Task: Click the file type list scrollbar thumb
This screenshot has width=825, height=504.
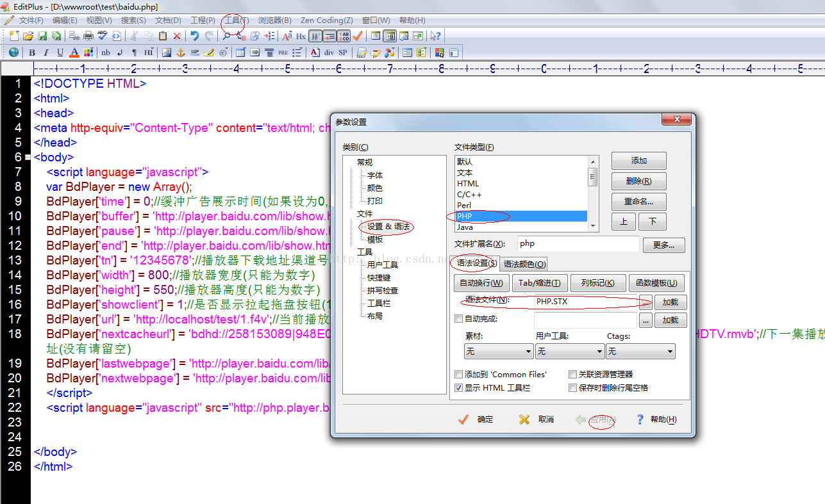Action: click(593, 177)
